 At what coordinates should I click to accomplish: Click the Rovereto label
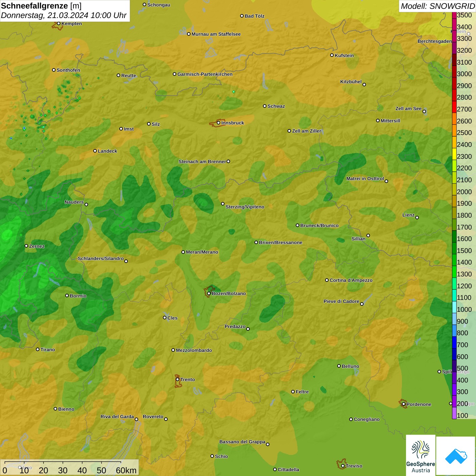pyautogui.click(x=153, y=417)
